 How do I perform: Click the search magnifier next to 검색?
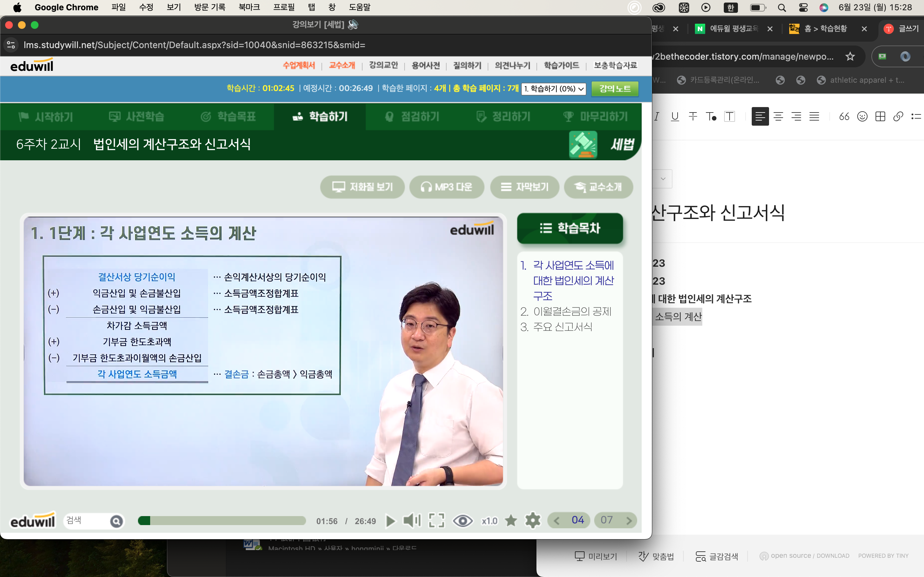click(116, 521)
